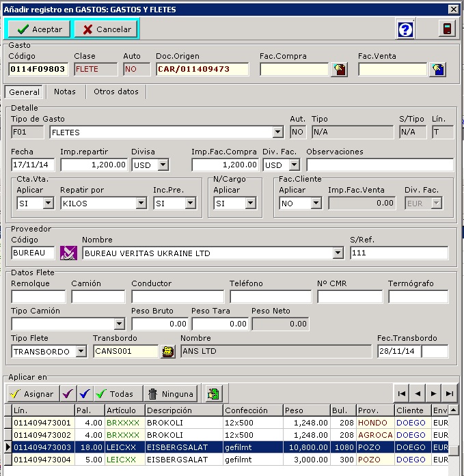464x476 pixels.
Task: Open the Tipo de Gasto FLETES dropdown
Action: coord(277,132)
